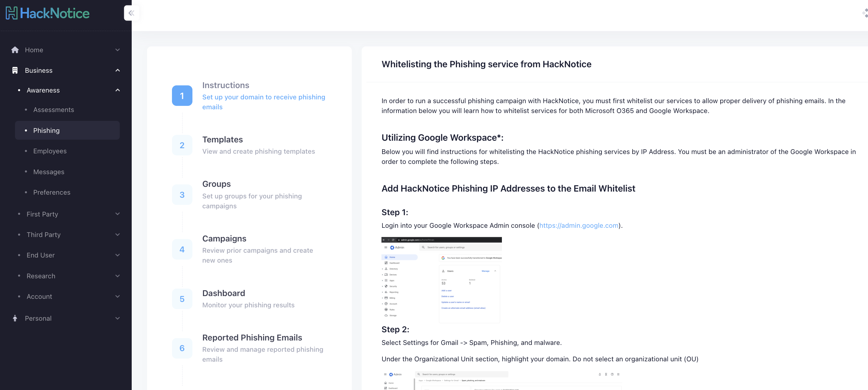Expand the Home menu chevron

pyautogui.click(x=117, y=50)
